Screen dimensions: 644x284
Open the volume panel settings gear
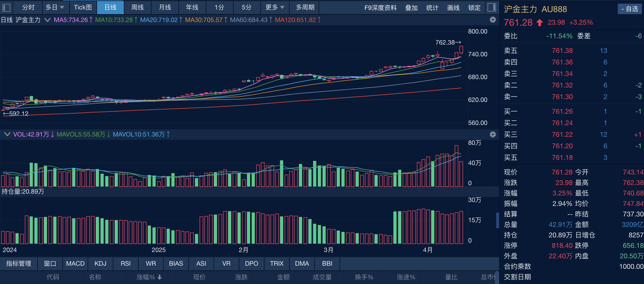[493, 134]
